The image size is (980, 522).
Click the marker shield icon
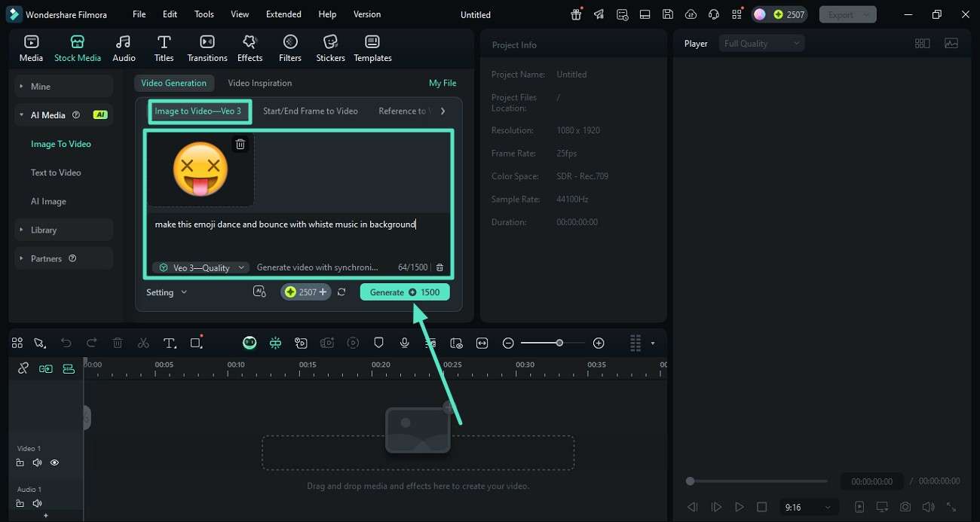tap(379, 343)
